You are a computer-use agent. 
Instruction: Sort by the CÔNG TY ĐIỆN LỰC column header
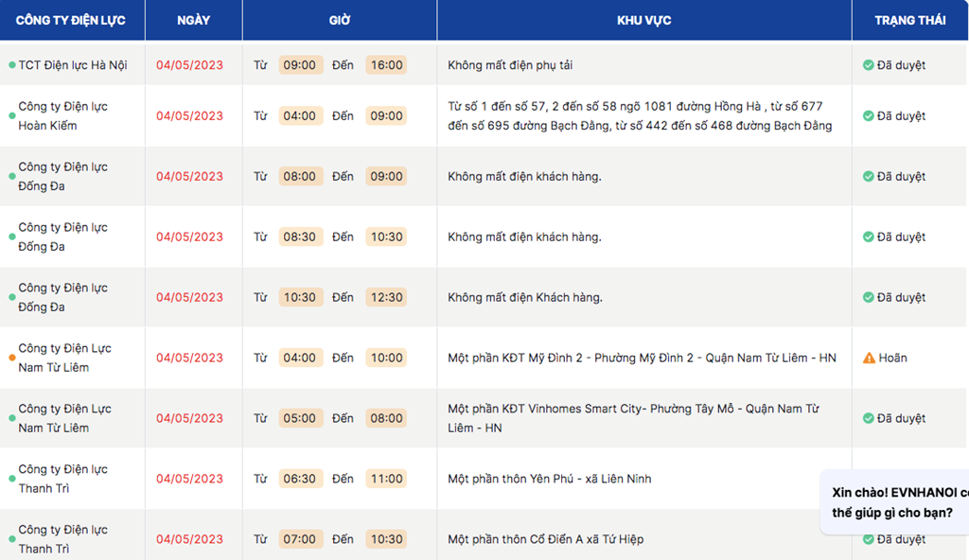70,21
